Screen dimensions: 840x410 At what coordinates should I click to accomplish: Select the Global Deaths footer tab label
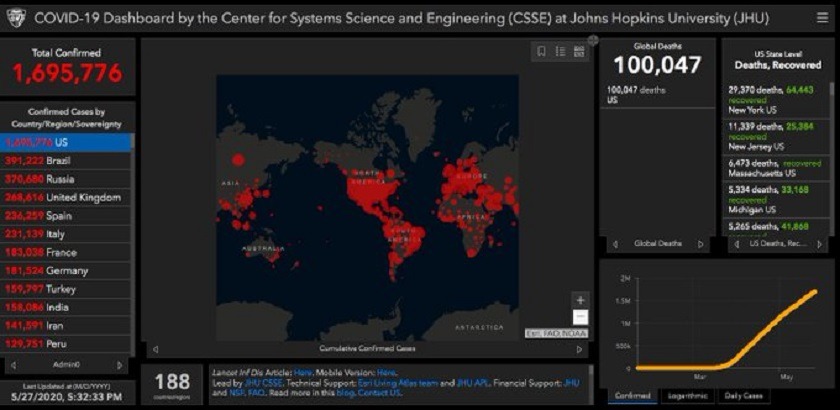click(x=658, y=244)
